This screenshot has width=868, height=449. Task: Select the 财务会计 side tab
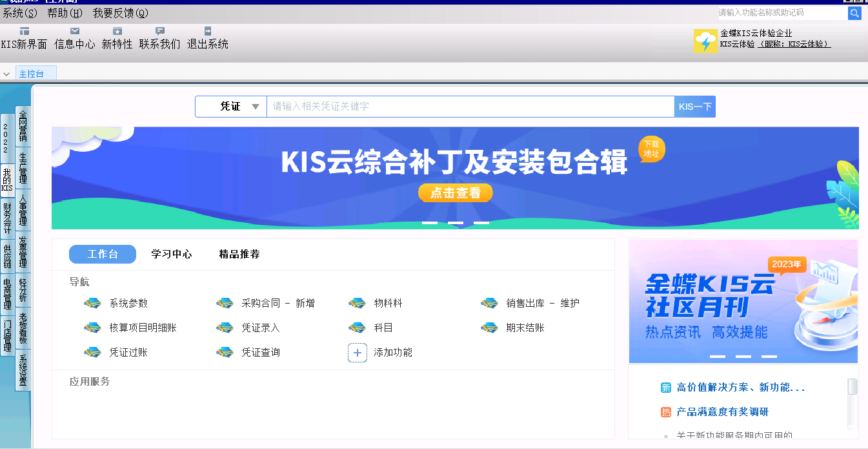tap(7, 218)
